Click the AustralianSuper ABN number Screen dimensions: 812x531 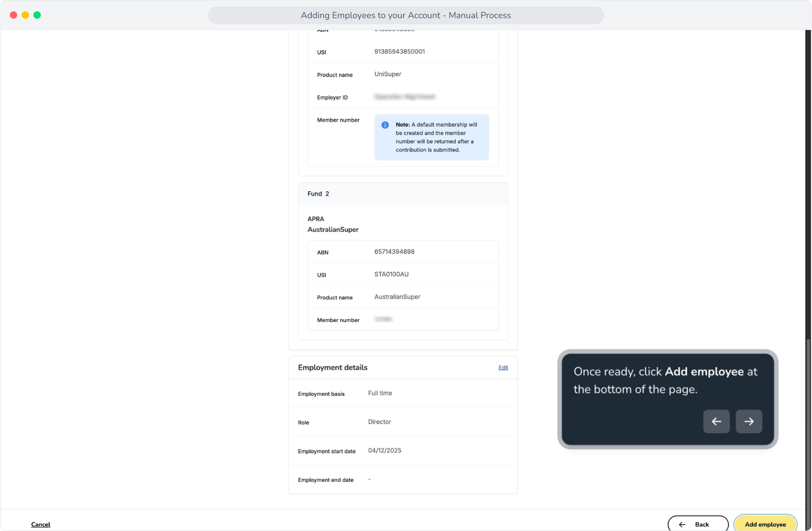[394, 252]
